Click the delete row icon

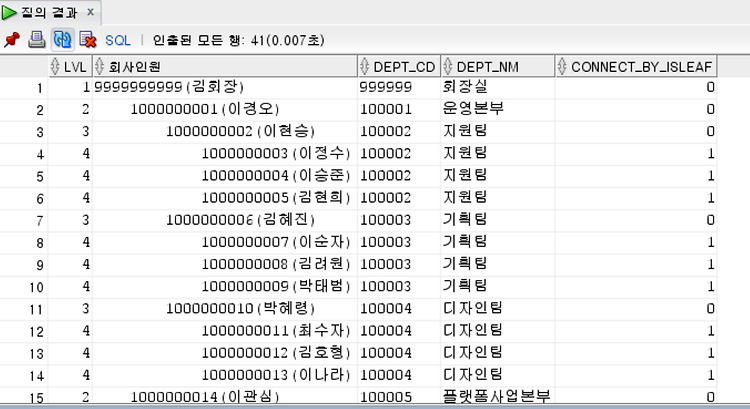pos(88,40)
